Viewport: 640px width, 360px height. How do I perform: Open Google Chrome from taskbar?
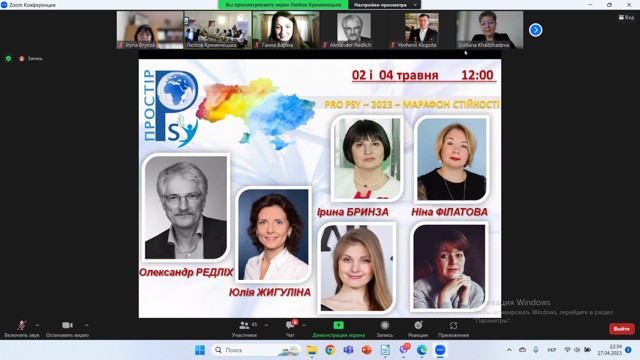tap(330, 350)
